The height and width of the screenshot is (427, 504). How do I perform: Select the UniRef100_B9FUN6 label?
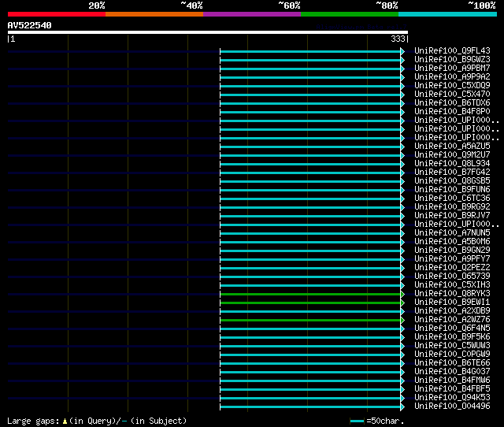[452, 189]
